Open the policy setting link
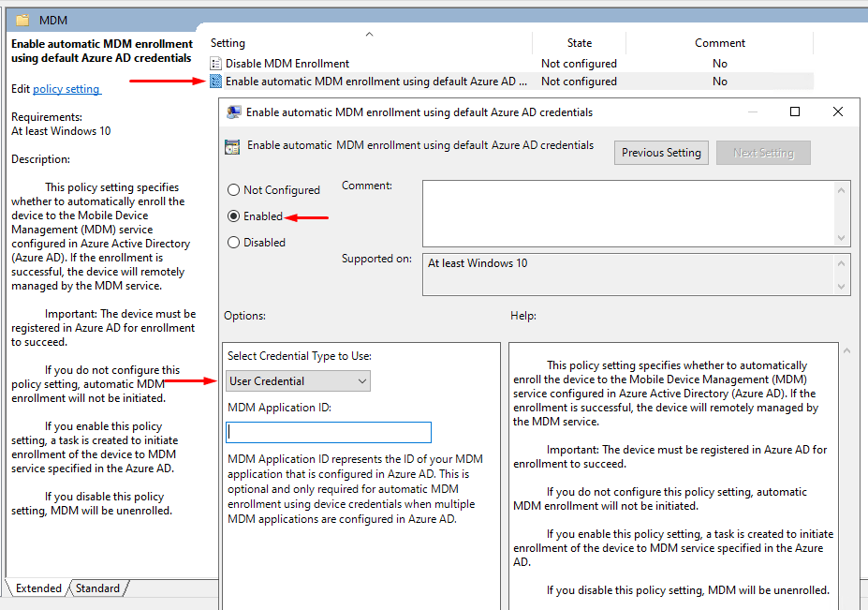Viewport: 868px width, 610px height. (x=66, y=89)
